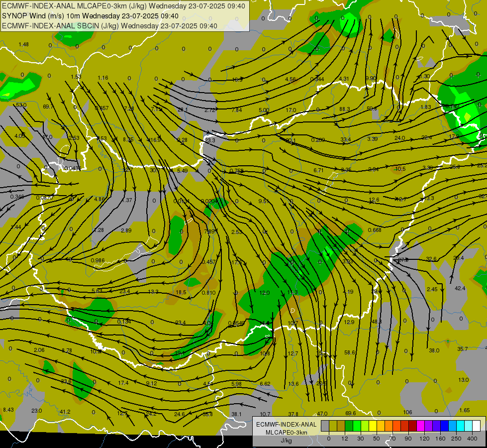The image size is (487, 448).
Task: Select the cyan legend swatch
Action: click(460, 426)
